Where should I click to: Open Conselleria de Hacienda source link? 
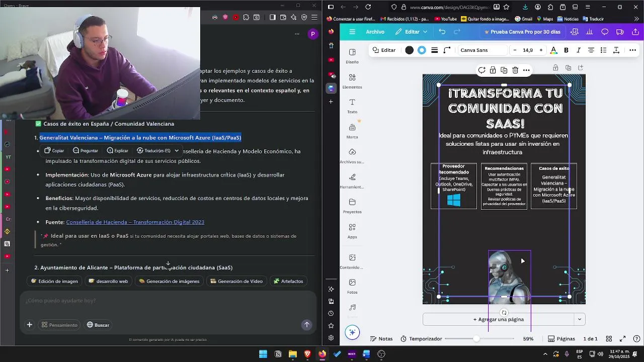pyautogui.click(x=135, y=222)
